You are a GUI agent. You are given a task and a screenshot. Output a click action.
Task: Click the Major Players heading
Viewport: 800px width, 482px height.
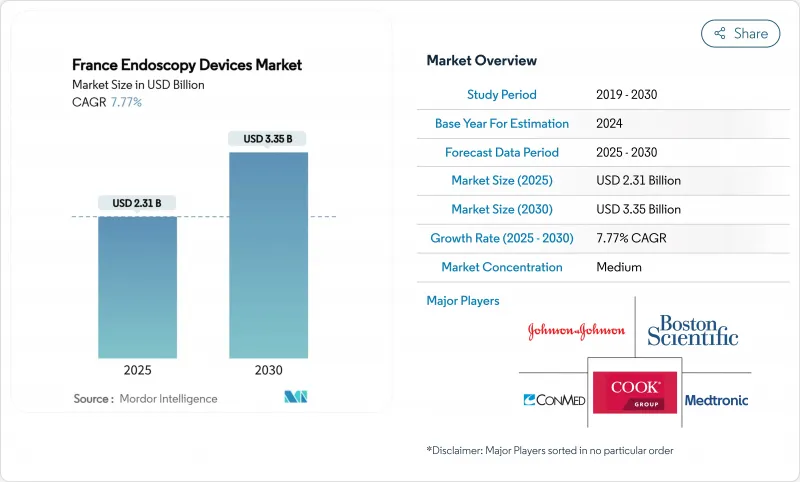463,300
